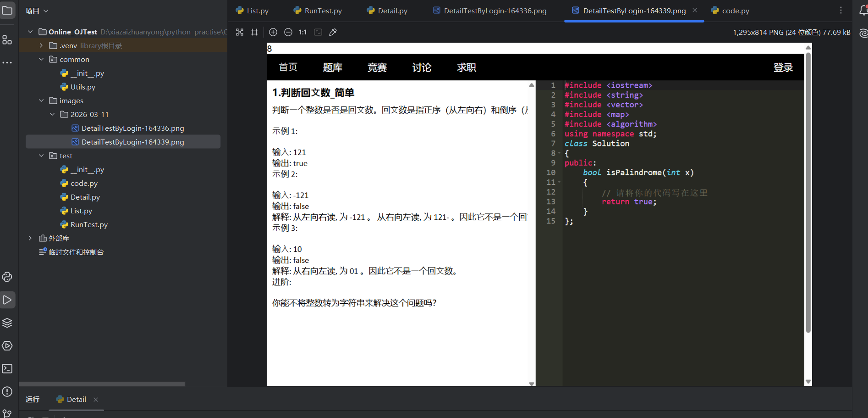
Task: Switch to the List.py tab
Action: [252, 11]
